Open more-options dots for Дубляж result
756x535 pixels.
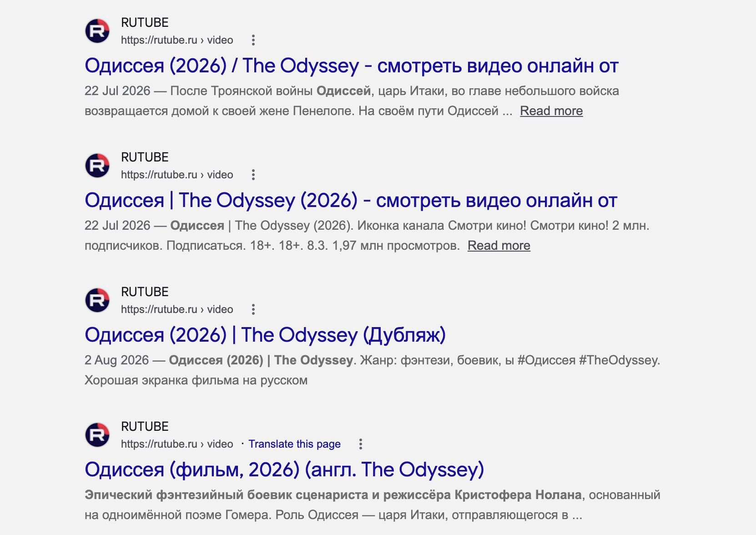(x=253, y=309)
